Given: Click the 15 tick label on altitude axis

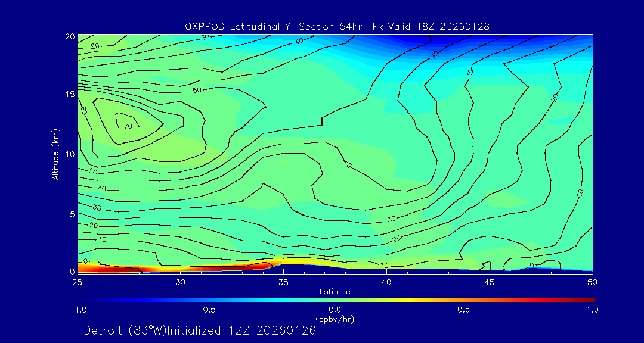Looking at the screenshot, I should [69, 95].
